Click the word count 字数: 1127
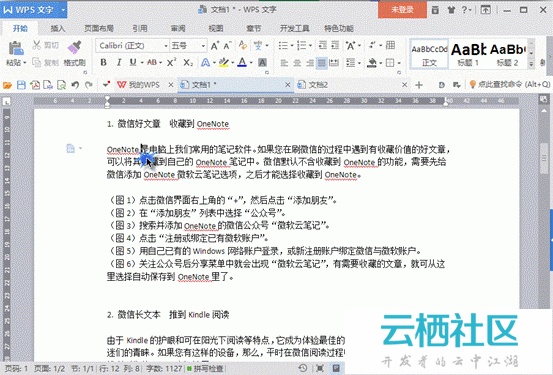 (x=164, y=369)
